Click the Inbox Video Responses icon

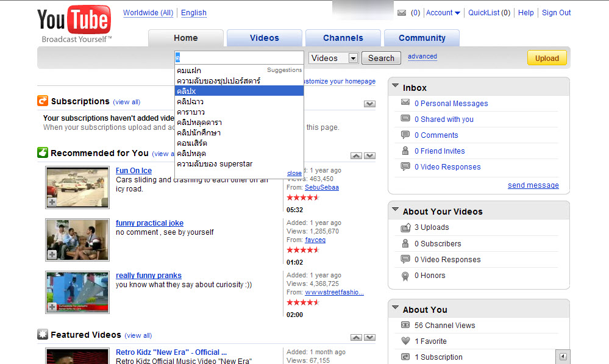[405, 166]
